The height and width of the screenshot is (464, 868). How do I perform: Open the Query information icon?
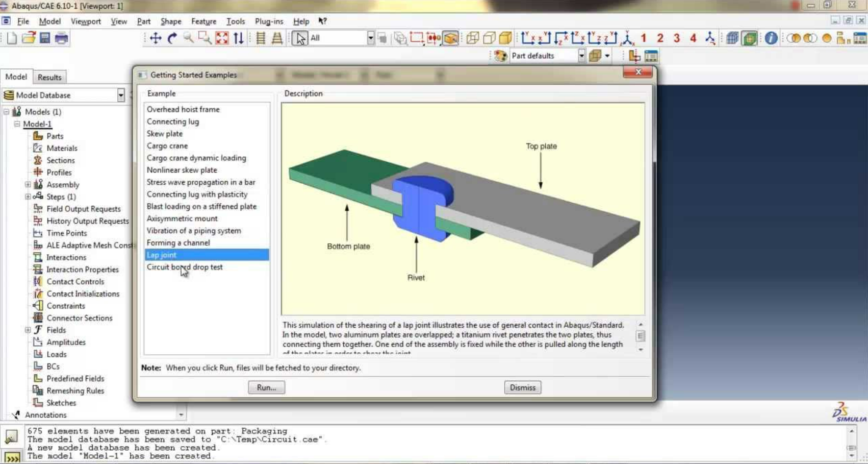[x=771, y=38]
